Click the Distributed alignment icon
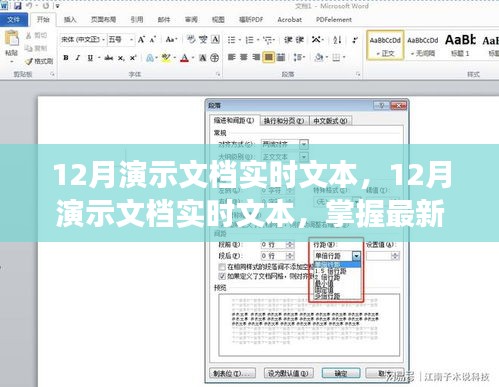 [281, 57]
